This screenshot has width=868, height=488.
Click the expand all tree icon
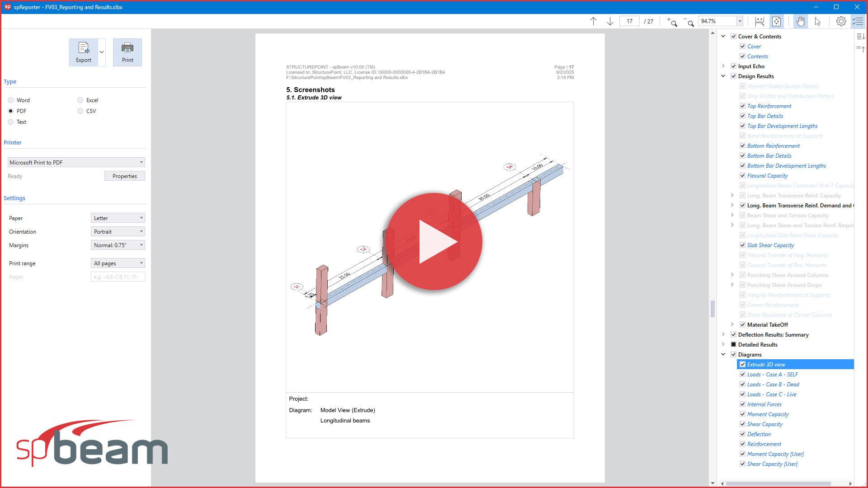tap(861, 37)
